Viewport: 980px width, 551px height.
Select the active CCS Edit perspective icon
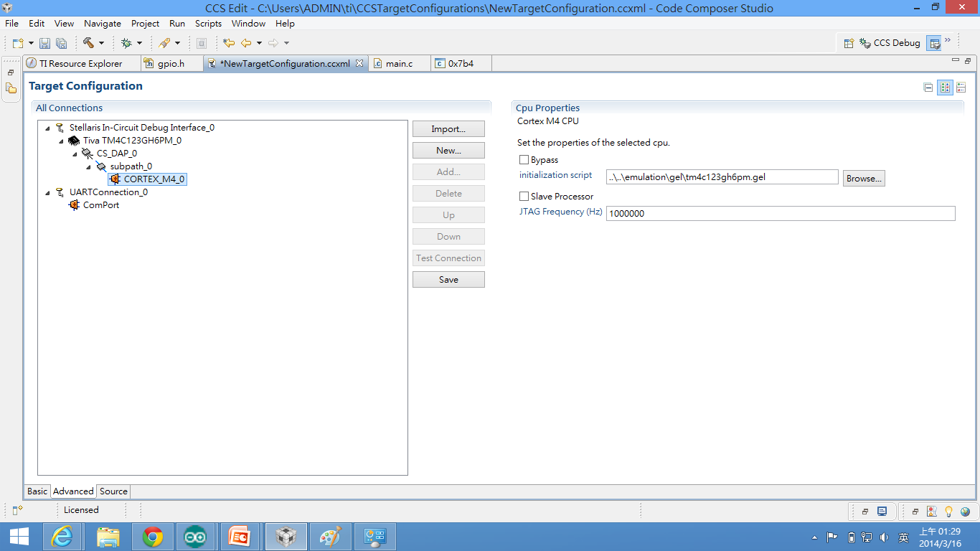[x=934, y=43]
